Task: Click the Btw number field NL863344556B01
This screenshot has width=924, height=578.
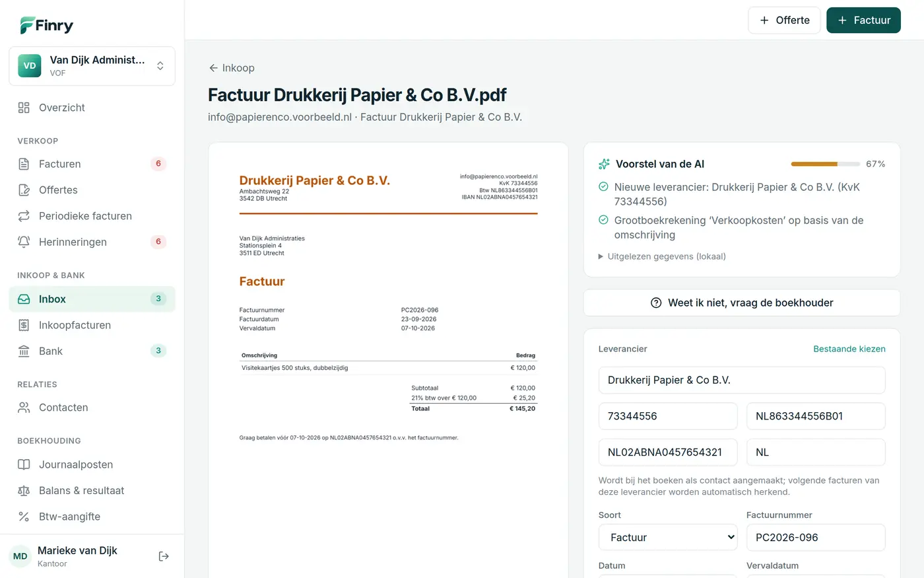Action: click(816, 416)
